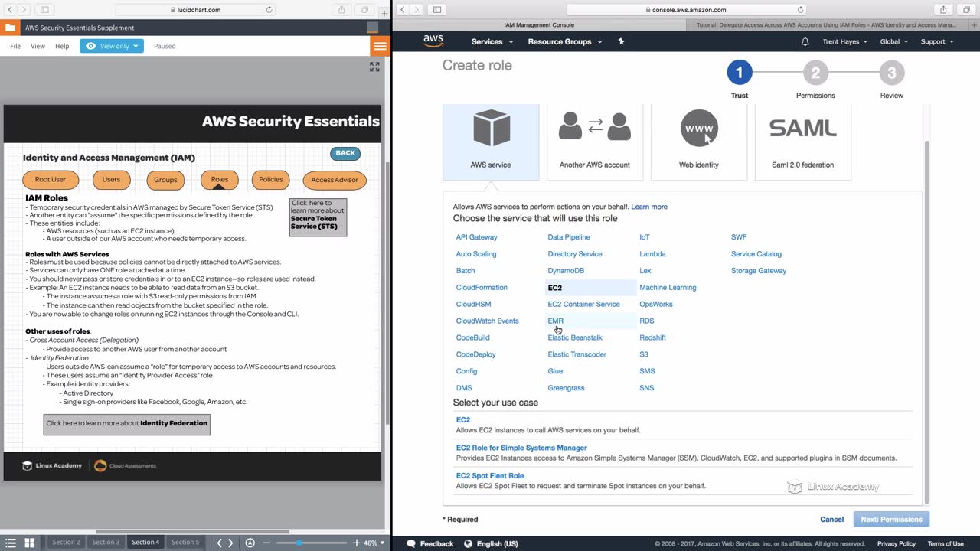Click Next: Permissions button

pos(891,520)
